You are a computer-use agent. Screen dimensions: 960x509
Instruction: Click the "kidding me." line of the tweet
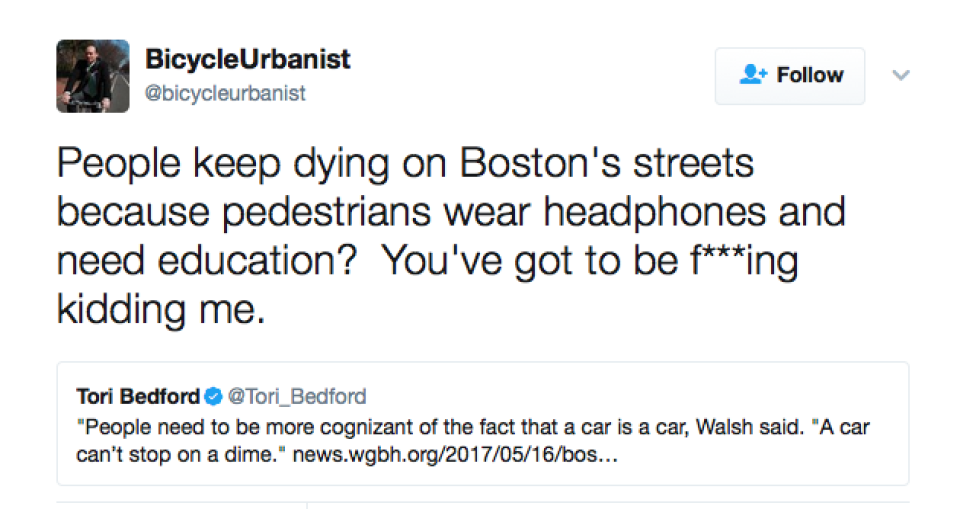[160, 308]
